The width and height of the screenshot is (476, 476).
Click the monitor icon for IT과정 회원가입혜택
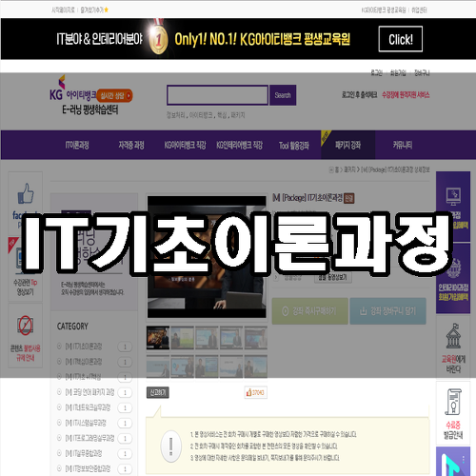(x=453, y=196)
